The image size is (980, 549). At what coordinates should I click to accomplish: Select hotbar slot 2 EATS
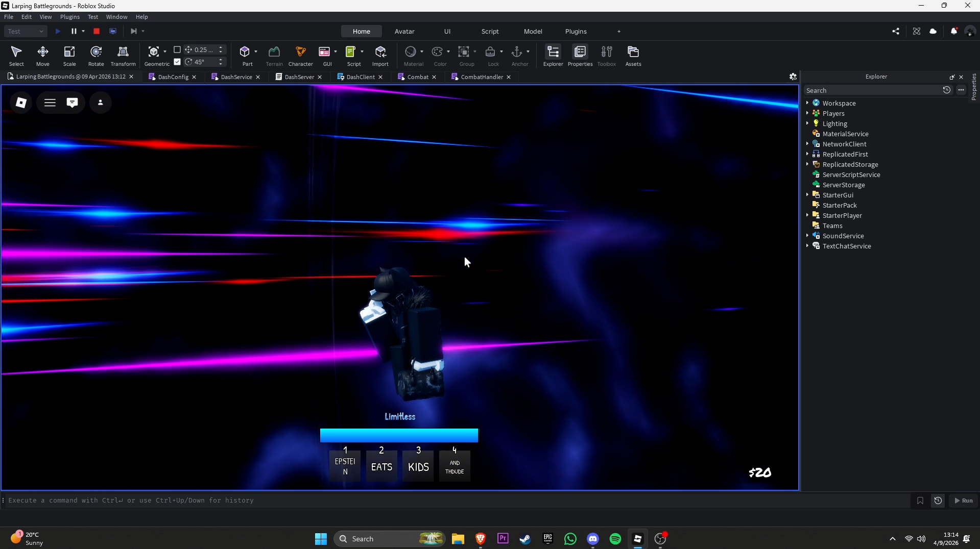click(381, 465)
